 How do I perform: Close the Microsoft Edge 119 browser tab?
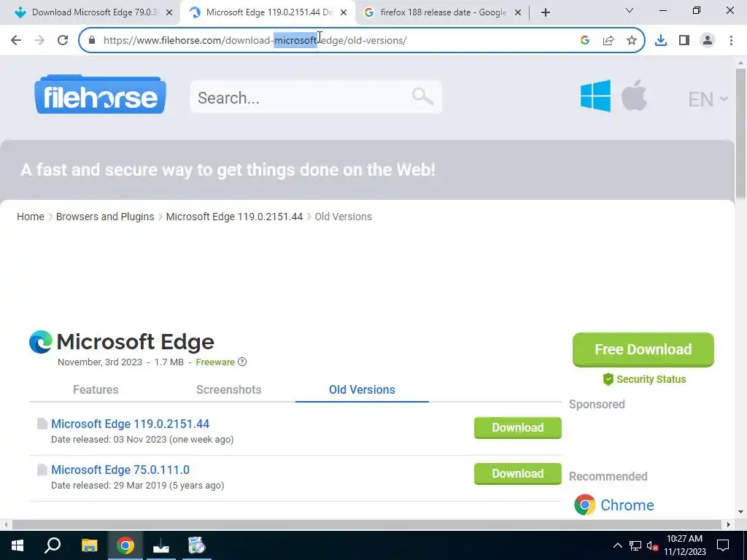coord(344,13)
